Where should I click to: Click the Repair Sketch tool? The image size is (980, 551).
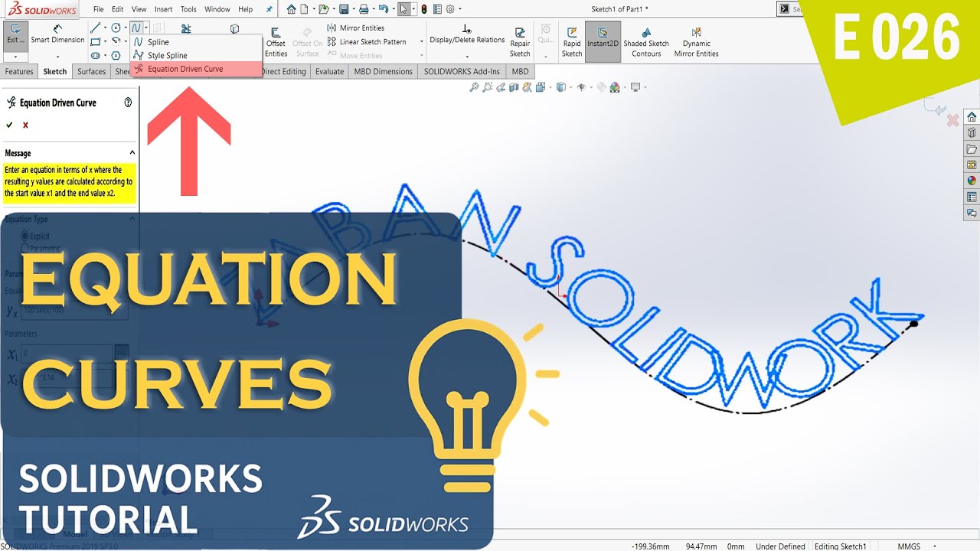coord(520,43)
